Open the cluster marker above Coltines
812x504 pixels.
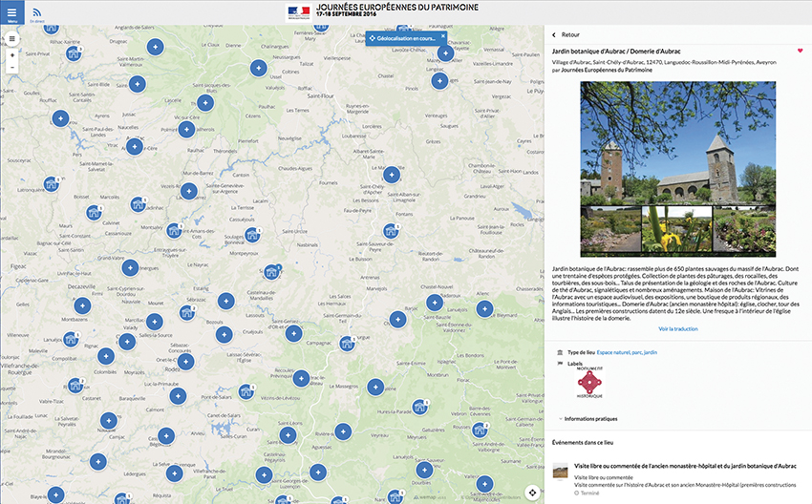click(x=259, y=68)
